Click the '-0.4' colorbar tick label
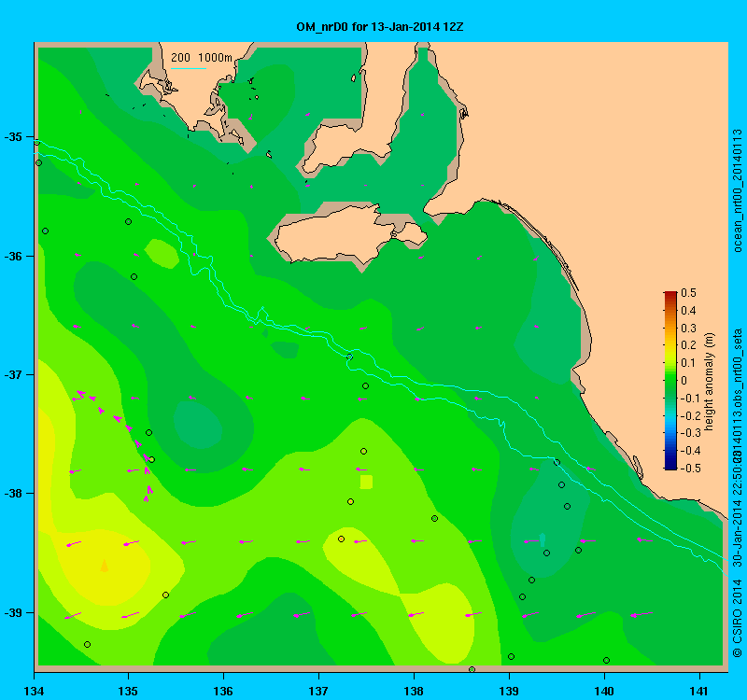This screenshot has width=747, height=700. pyautogui.click(x=689, y=451)
